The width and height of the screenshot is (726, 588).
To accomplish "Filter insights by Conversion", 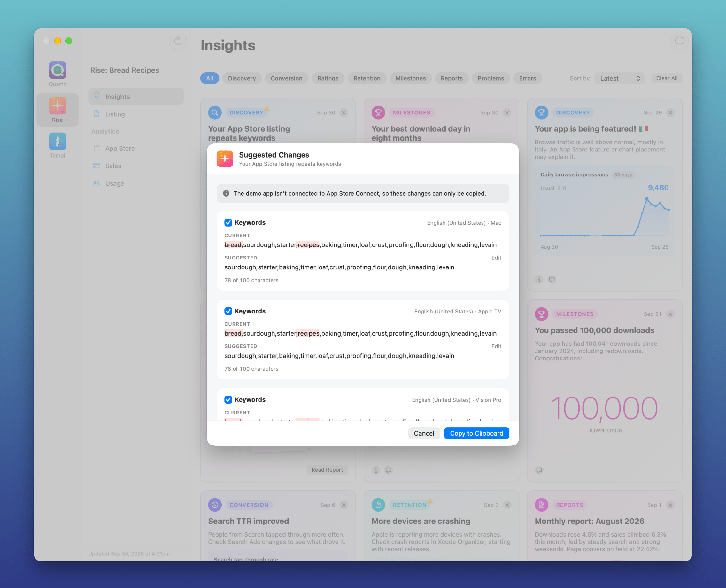I will point(287,78).
